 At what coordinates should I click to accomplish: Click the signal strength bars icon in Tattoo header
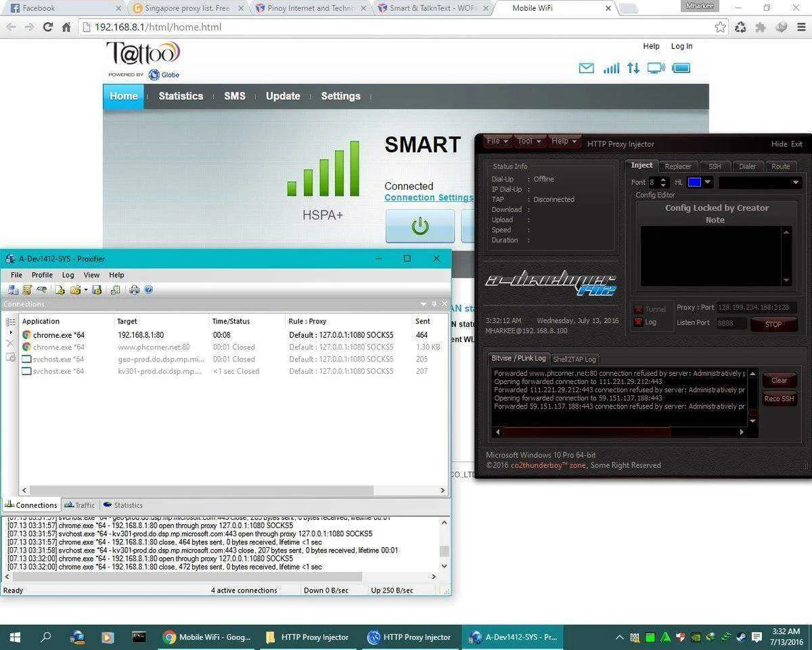pyautogui.click(x=611, y=68)
